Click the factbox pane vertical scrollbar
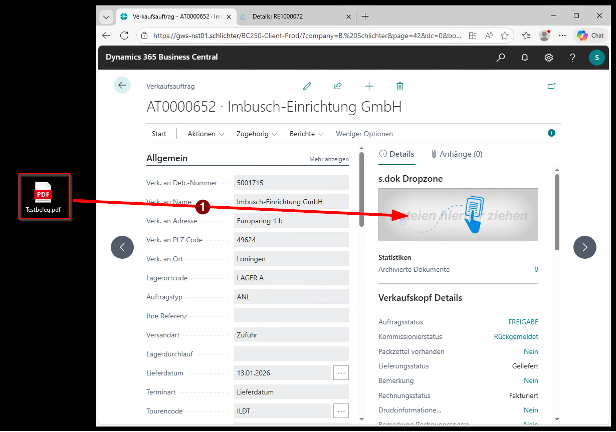Viewport: 616px width, 432px height. [557, 212]
